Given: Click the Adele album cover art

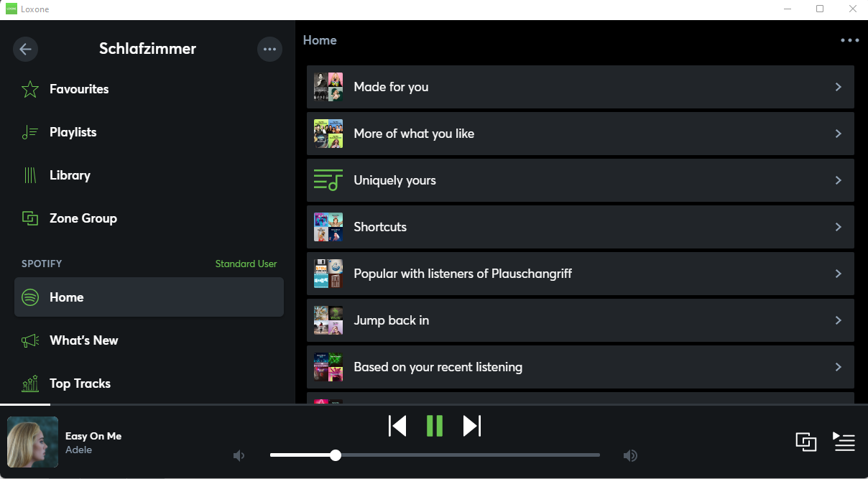Looking at the screenshot, I should pyautogui.click(x=32, y=442).
